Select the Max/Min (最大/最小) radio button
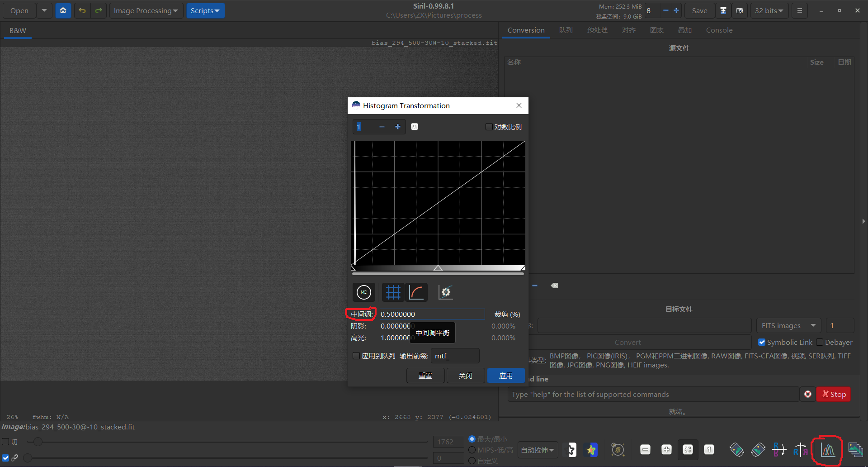 pos(472,439)
